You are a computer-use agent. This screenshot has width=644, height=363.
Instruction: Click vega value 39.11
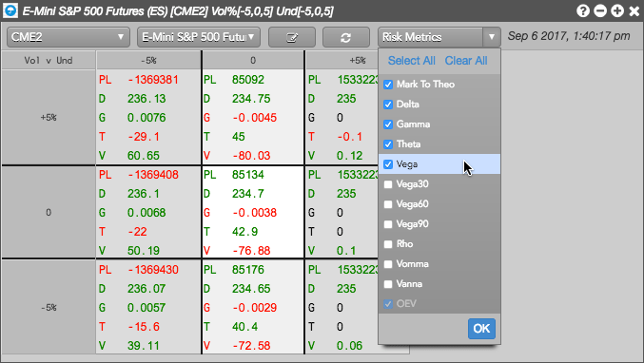(144, 346)
